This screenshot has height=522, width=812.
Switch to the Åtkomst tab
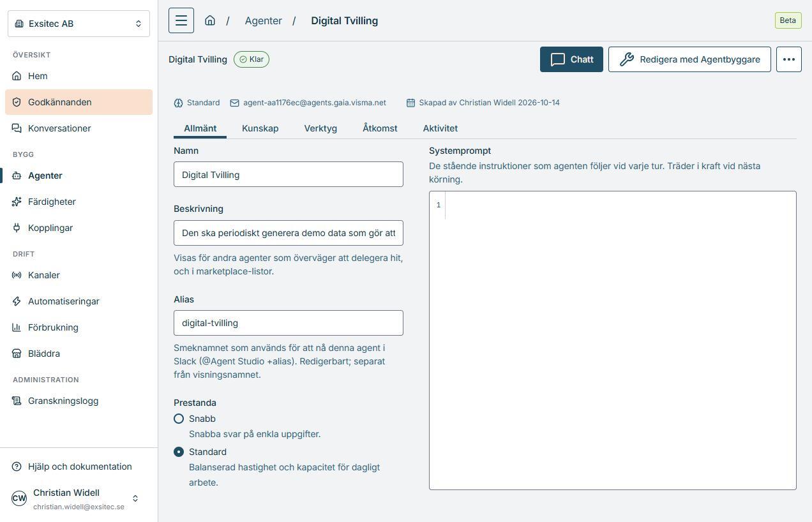pos(380,128)
